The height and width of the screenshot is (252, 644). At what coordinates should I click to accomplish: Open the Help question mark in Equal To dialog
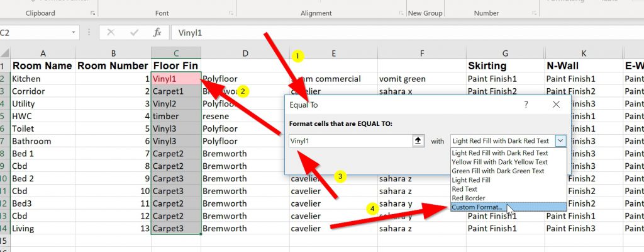[526, 105]
